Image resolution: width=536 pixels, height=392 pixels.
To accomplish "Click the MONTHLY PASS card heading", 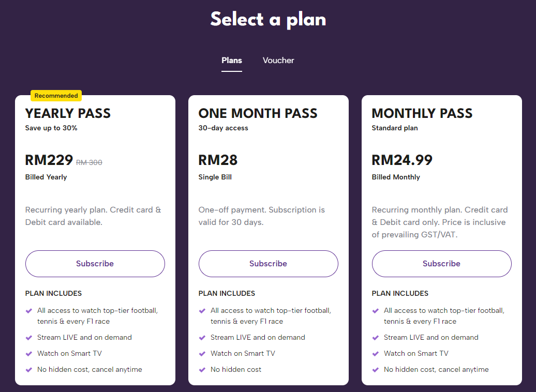I will point(422,113).
